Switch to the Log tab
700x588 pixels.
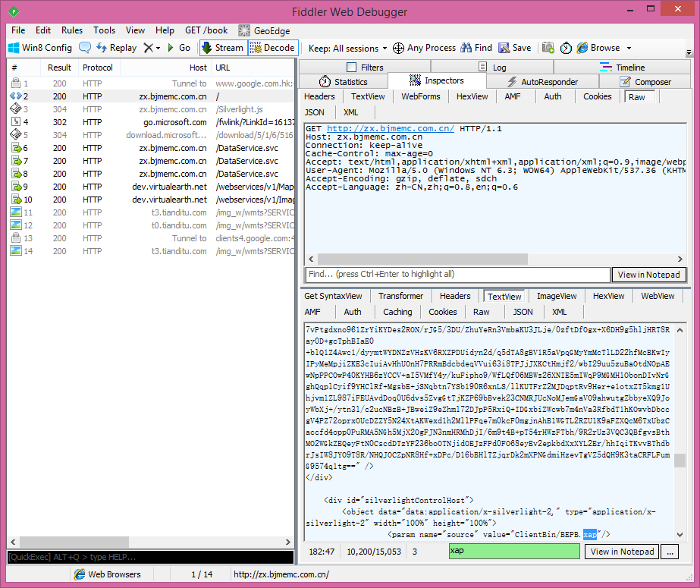492,68
